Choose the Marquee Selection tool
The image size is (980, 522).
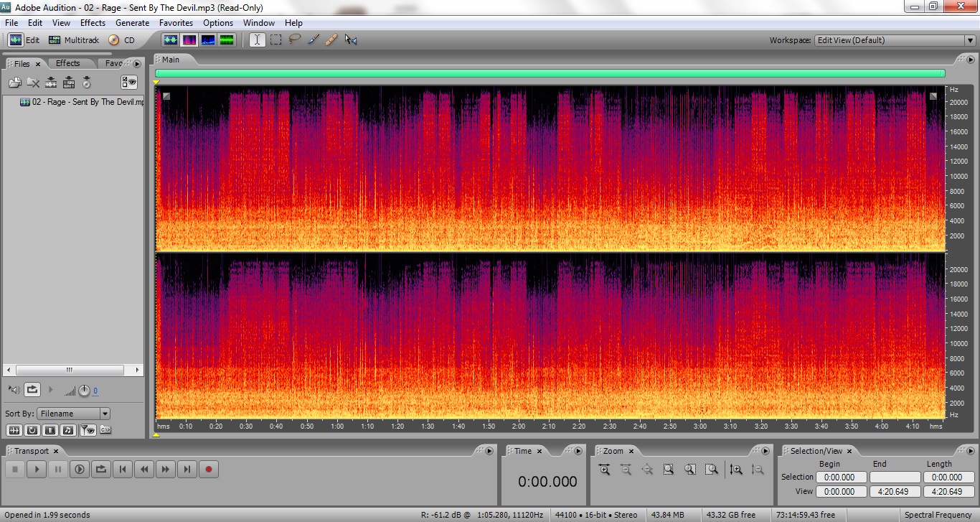275,40
